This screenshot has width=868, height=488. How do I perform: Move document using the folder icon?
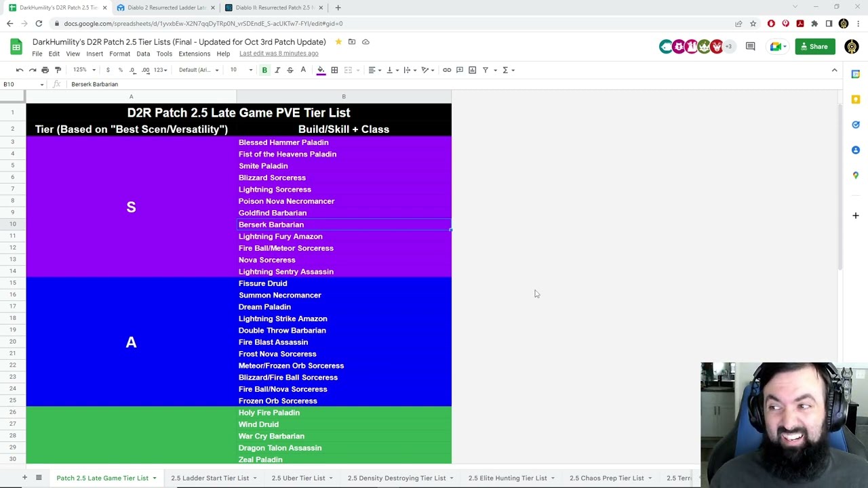351,42
